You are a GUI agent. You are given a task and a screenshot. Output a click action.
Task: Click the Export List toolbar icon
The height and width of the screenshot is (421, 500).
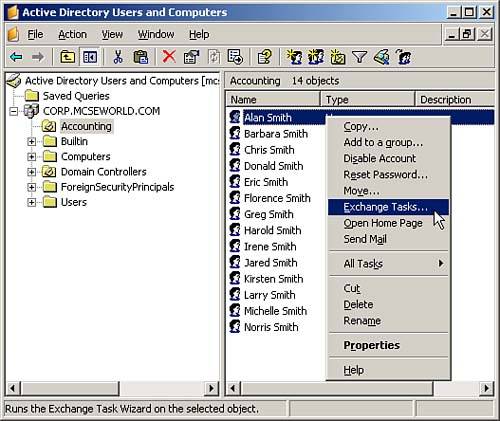pyautogui.click(x=235, y=57)
